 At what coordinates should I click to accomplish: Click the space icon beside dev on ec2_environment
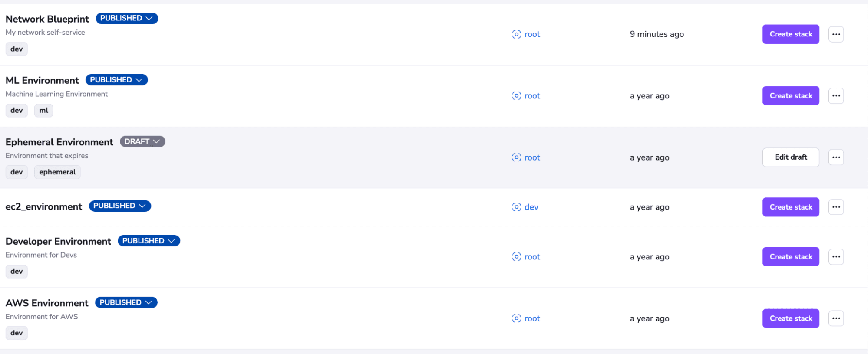click(x=516, y=207)
